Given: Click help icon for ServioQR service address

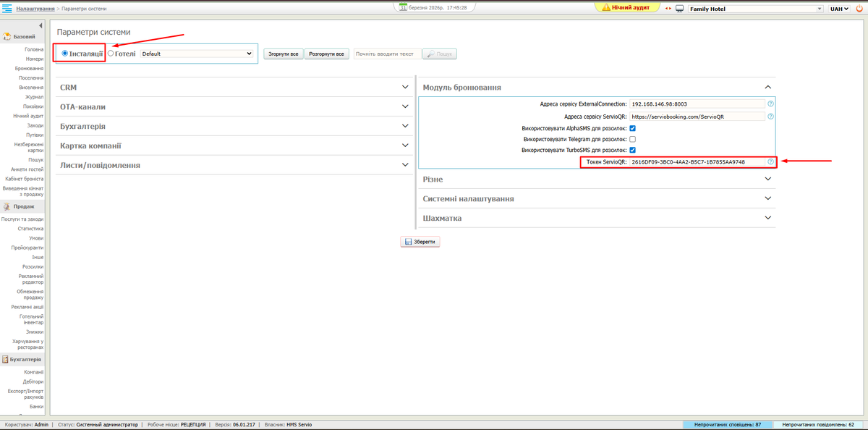Looking at the screenshot, I should pos(770,116).
